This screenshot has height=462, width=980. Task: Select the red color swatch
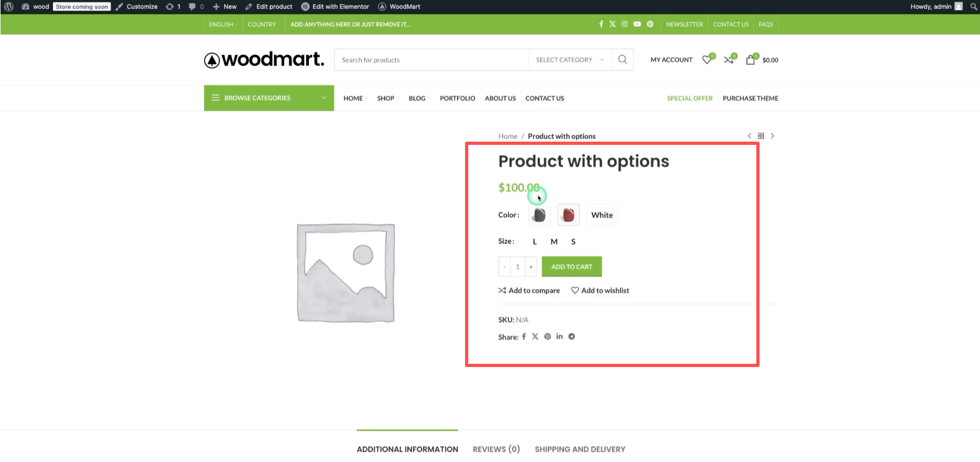coord(568,215)
